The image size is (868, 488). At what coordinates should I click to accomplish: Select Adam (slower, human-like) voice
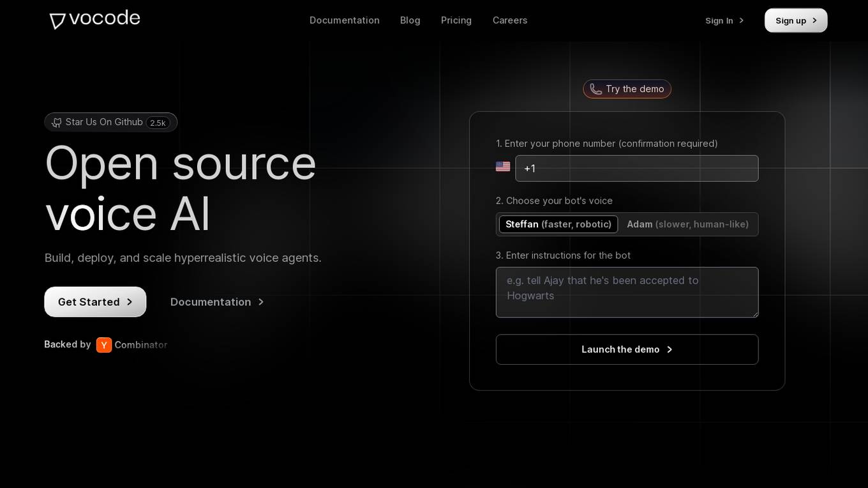(688, 224)
